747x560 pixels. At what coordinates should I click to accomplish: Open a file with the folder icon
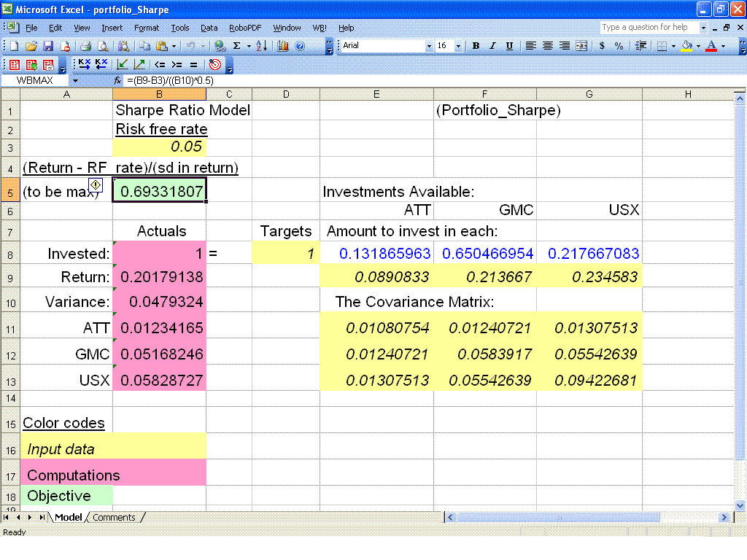tap(31, 46)
